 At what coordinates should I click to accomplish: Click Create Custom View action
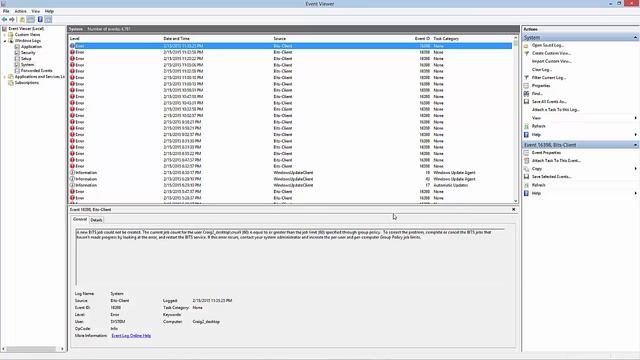pyautogui.click(x=551, y=53)
